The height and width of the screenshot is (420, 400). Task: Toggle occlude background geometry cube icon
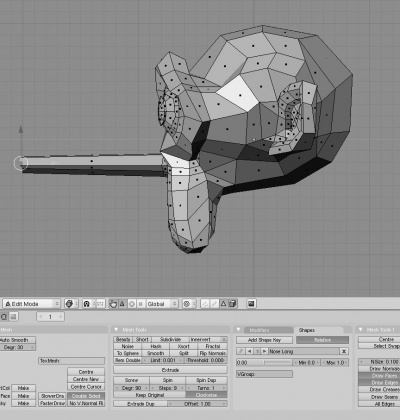coord(233,304)
